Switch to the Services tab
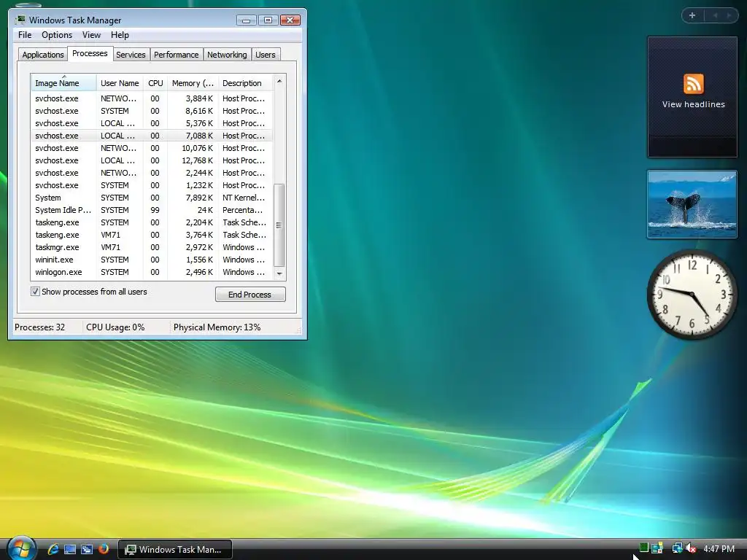Viewport: 747px width, 560px height. [x=131, y=55]
